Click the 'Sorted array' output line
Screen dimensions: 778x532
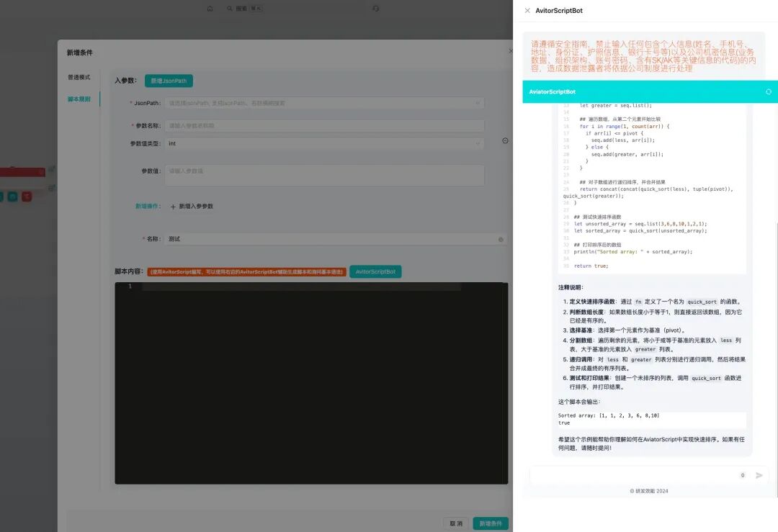tap(609, 415)
